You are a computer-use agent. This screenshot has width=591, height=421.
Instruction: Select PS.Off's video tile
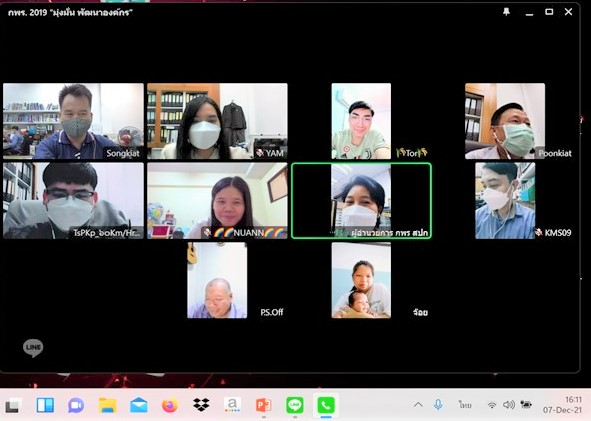tap(217, 280)
